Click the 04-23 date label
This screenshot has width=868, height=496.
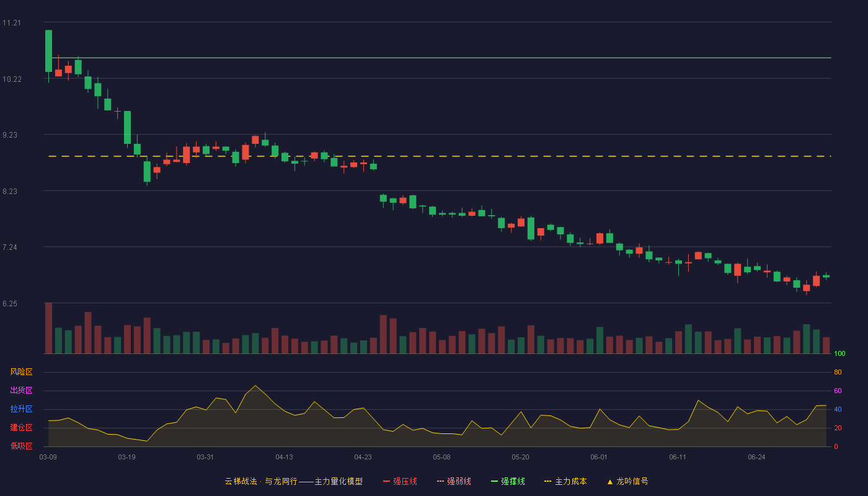(x=363, y=457)
